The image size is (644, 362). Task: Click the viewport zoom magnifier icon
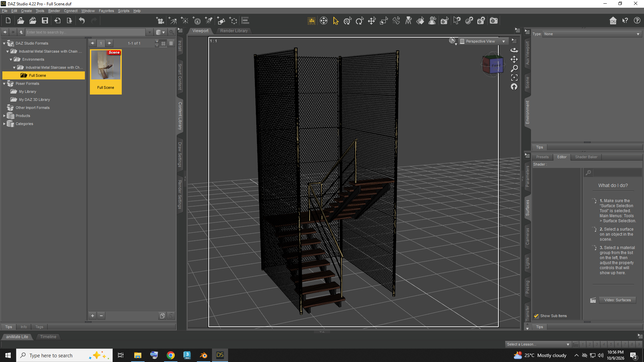point(514,68)
